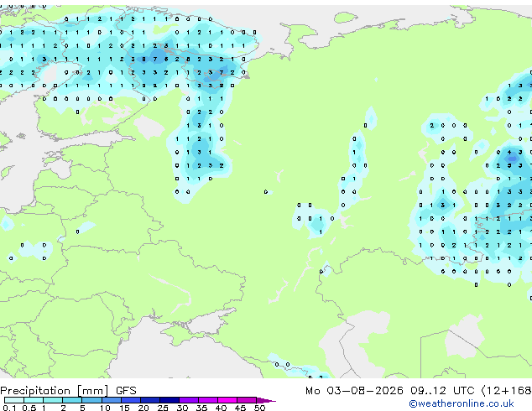
Task: Click the 45–50 mm legend color box
Action: coord(247,400)
